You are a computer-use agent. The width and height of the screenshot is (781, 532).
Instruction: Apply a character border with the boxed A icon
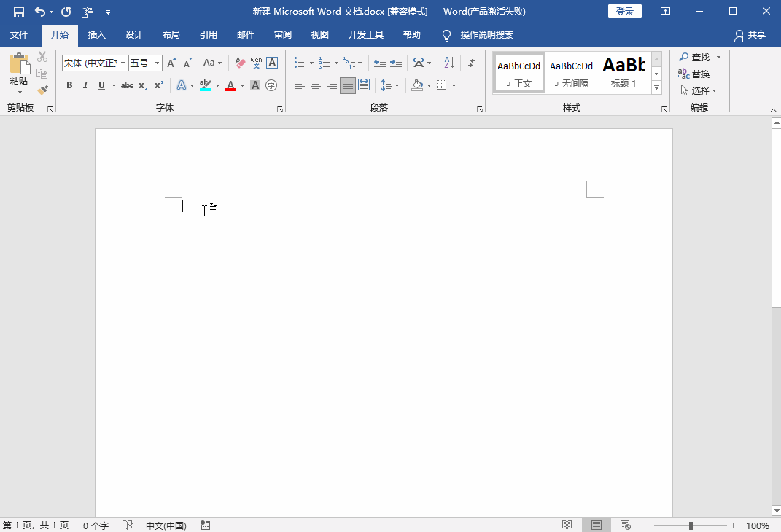click(x=272, y=63)
